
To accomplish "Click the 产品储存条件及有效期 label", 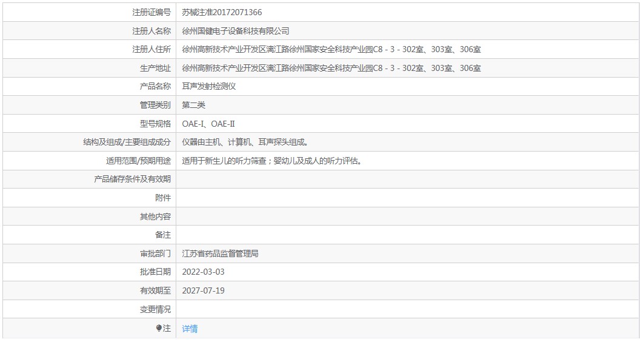I will click(132, 179).
